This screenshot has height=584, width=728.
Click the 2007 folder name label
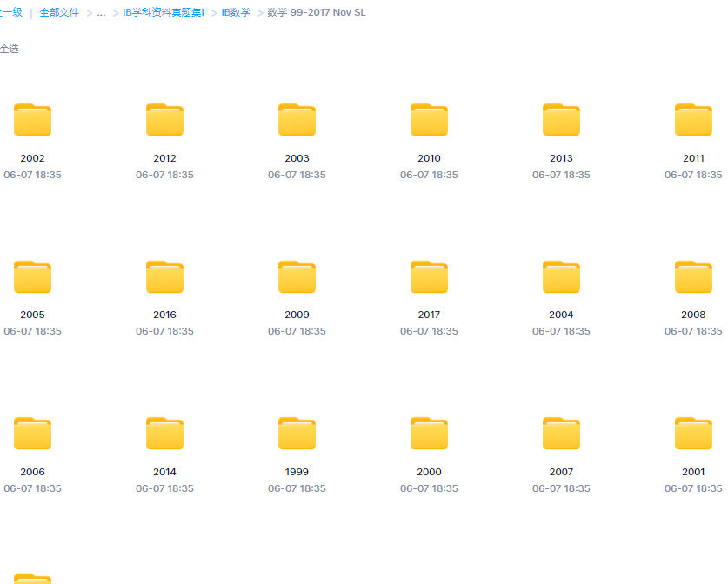pyautogui.click(x=561, y=472)
